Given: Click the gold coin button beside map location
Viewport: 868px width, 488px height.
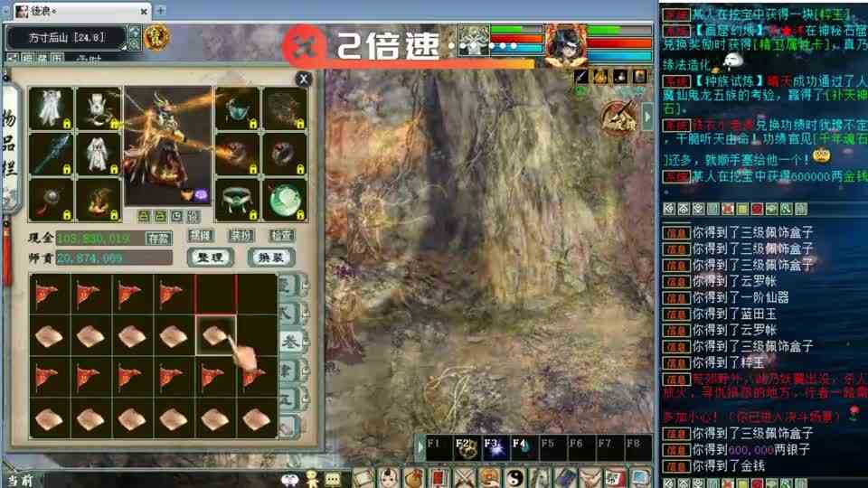Looking at the screenshot, I should [156, 38].
